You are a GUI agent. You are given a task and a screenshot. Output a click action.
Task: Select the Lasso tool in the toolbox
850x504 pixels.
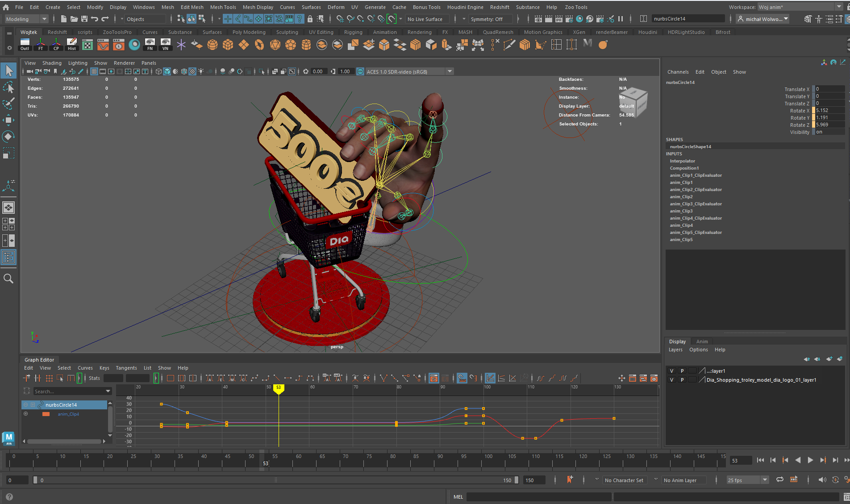[x=8, y=87]
